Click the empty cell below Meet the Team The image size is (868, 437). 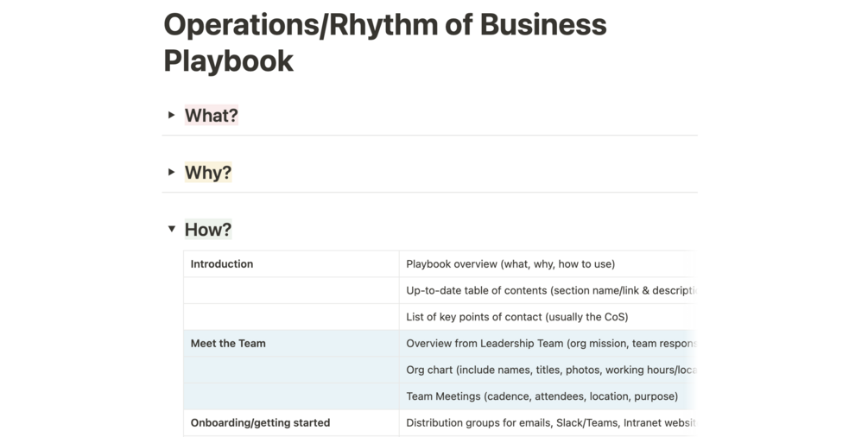point(291,370)
